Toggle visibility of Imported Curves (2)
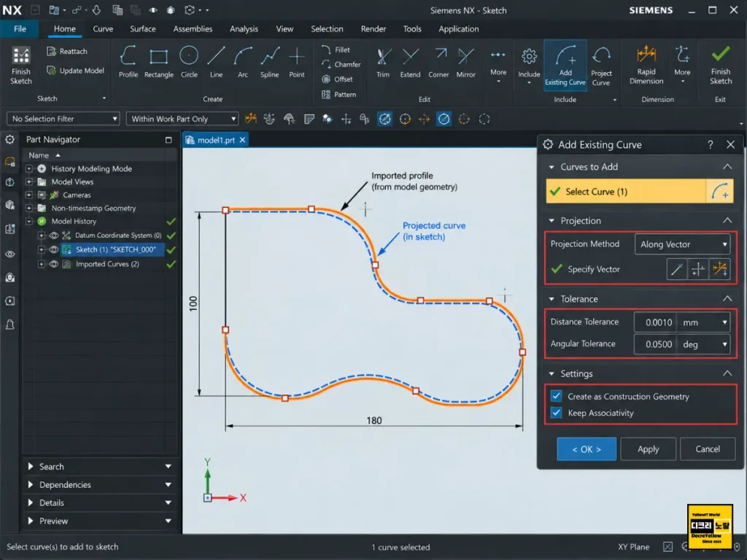Viewport: 747px width, 560px height. click(54, 264)
